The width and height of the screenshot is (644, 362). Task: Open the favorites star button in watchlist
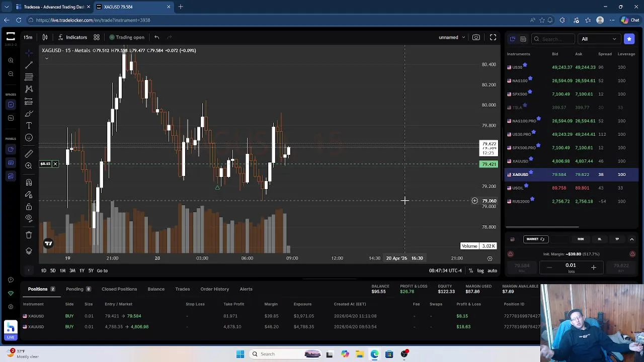point(629,39)
